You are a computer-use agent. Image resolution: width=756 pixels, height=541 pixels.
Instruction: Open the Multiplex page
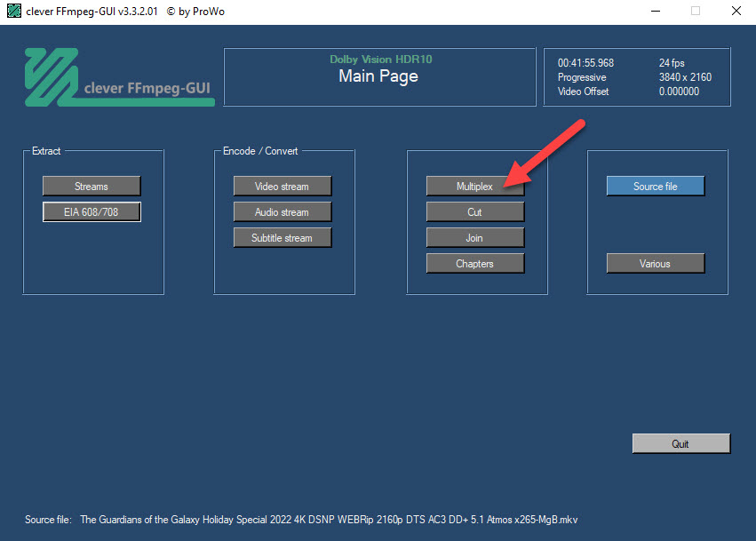pyautogui.click(x=475, y=187)
